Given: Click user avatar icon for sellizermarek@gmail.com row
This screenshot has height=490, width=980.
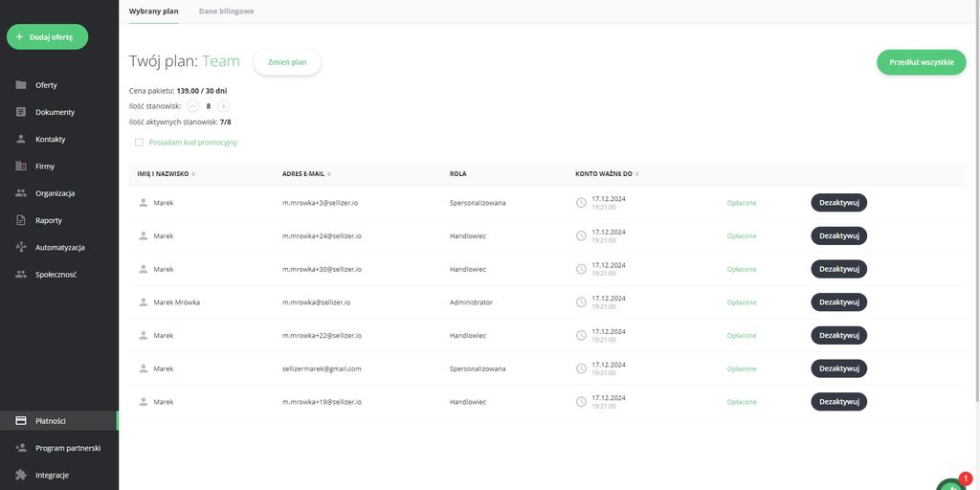Looking at the screenshot, I should (x=144, y=368).
